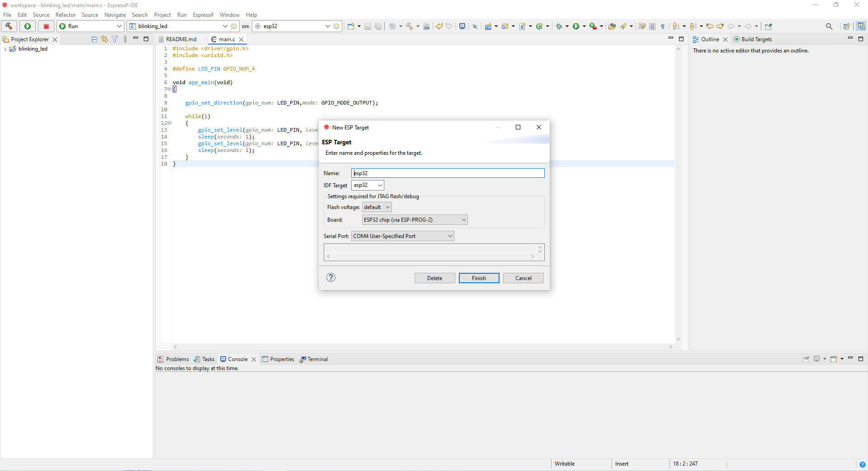Open the debug bug icon in toolbar
The width and height of the screenshot is (868, 471).
click(x=559, y=26)
